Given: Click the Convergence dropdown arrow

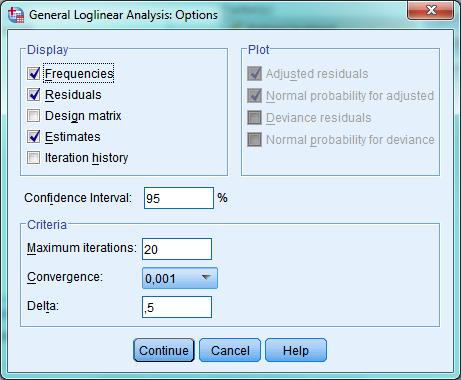Looking at the screenshot, I should [206, 277].
